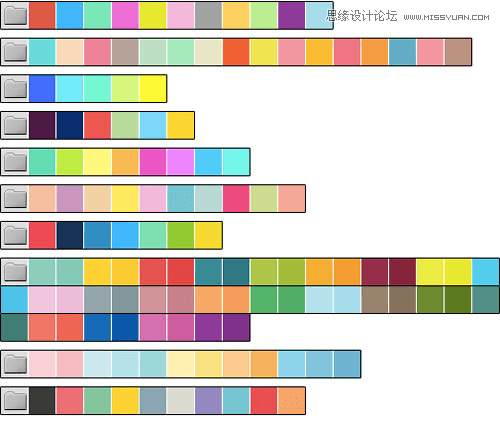
Task: Choose the navy swatch next to the dark plum swatch
Action: (70, 125)
